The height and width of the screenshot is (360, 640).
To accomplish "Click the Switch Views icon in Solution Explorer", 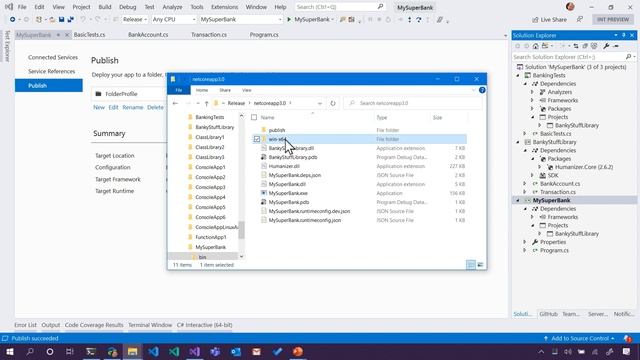I will [545, 46].
